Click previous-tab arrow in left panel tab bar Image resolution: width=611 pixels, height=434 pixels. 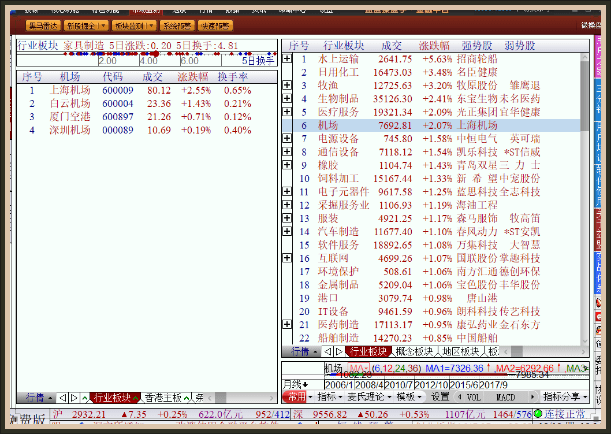click(x=62, y=398)
